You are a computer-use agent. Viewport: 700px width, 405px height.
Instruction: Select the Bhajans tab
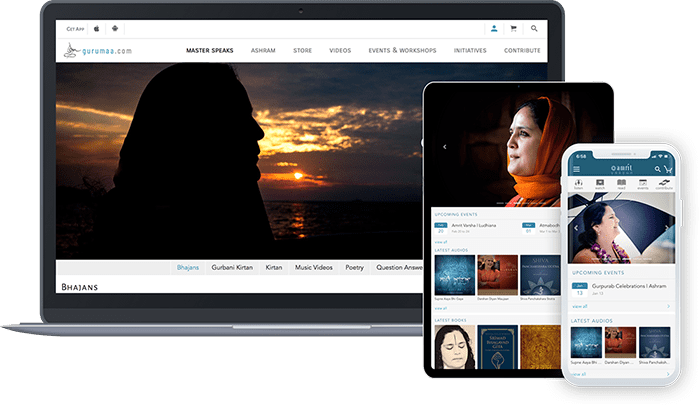[x=188, y=267]
